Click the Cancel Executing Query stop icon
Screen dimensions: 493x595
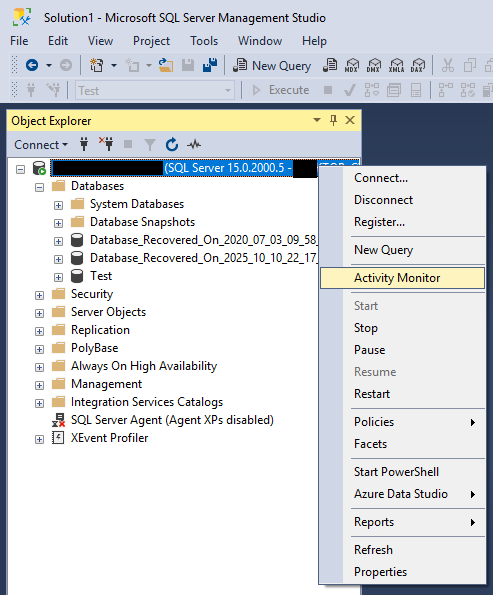[328, 90]
